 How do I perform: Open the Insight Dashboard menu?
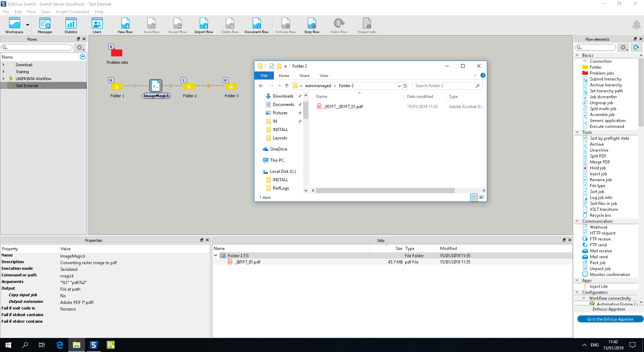pyautogui.click(x=72, y=12)
